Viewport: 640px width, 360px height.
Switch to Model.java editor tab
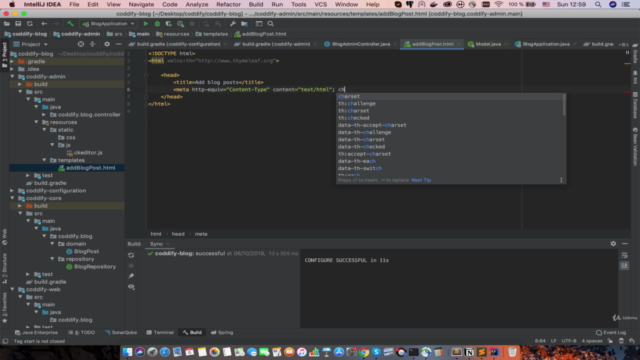click(x=488, y=44)
